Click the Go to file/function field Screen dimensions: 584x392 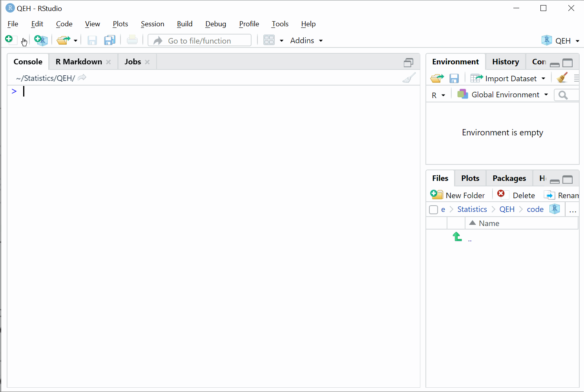[x=199, y=40]
